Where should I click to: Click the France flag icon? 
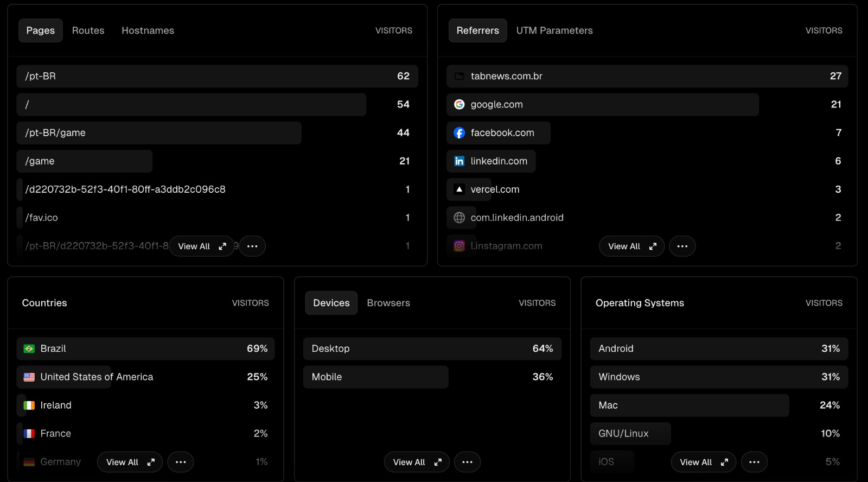point(29,434)
